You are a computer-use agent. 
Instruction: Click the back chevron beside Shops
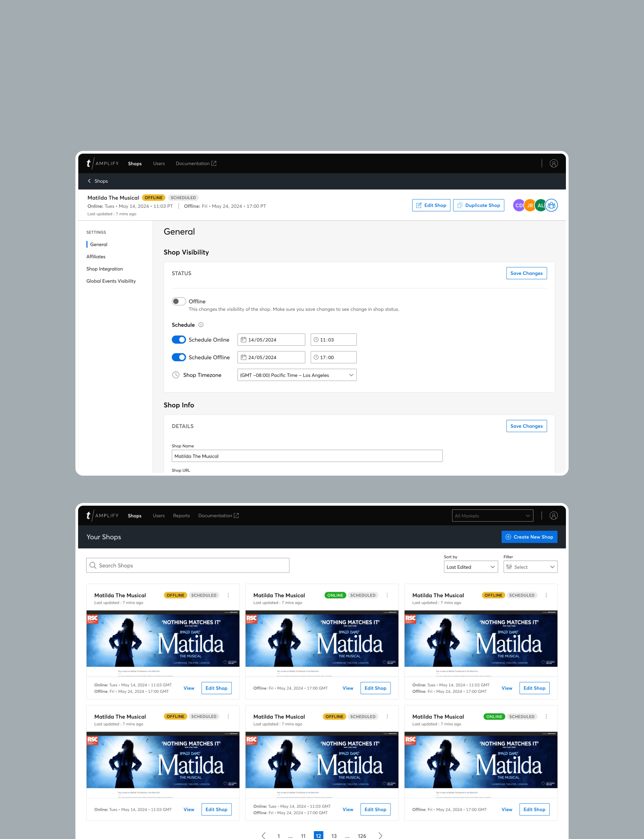(89, 181)
